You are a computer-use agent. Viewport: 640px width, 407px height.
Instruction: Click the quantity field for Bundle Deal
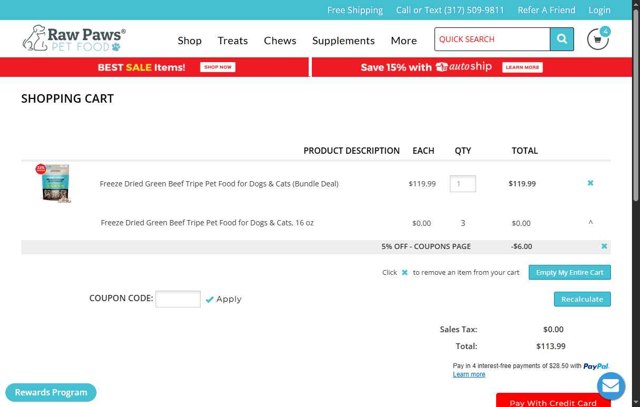tap(462, 184)
